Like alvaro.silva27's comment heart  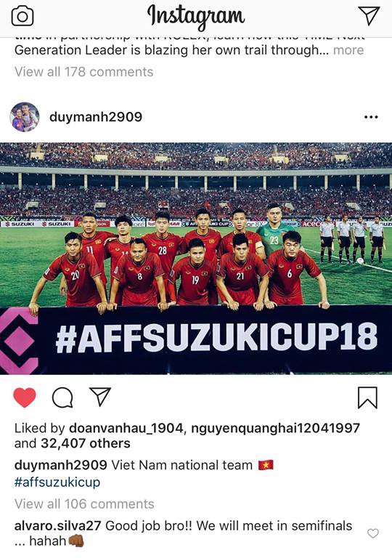click(373, 533)
